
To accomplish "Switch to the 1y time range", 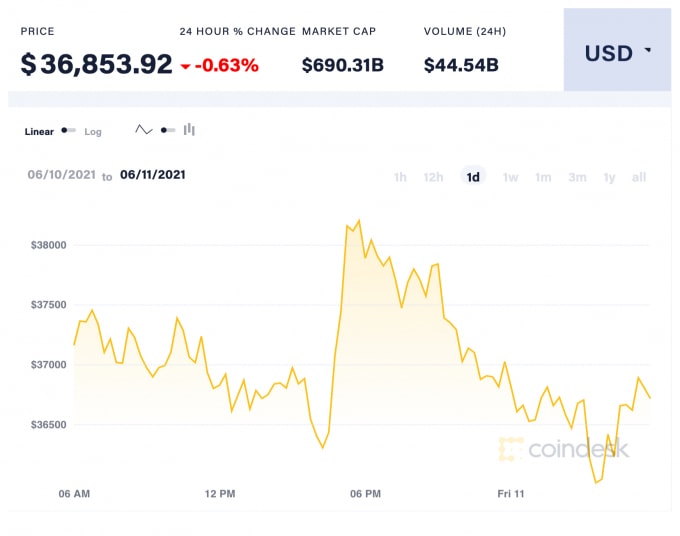I will tap(609, 177).
